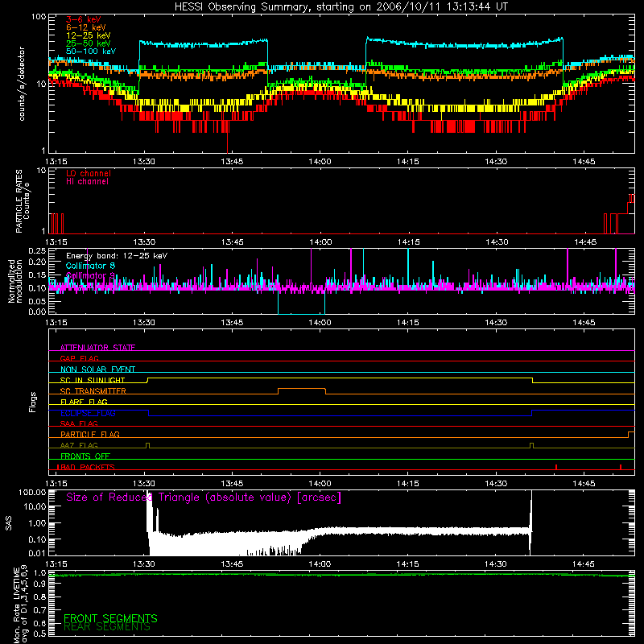Select the GAP FLAG label
The height and width of the screenshot is (644, 644).
click(79, 358)
